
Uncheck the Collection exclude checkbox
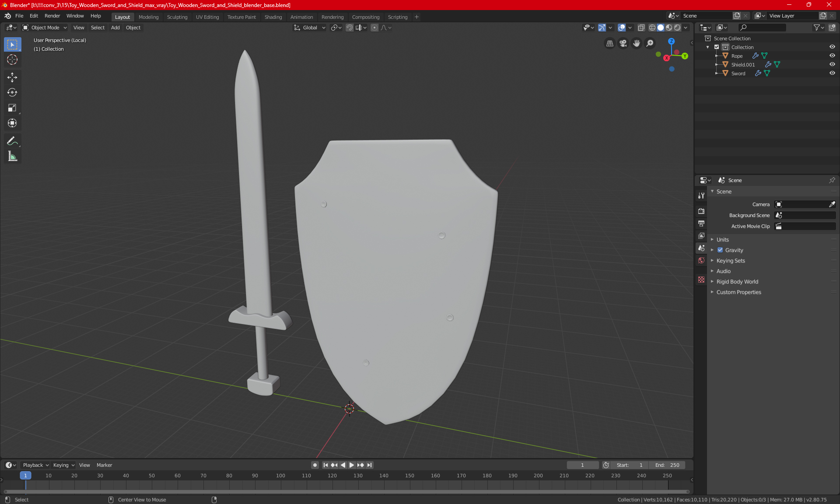pos(717,47)
